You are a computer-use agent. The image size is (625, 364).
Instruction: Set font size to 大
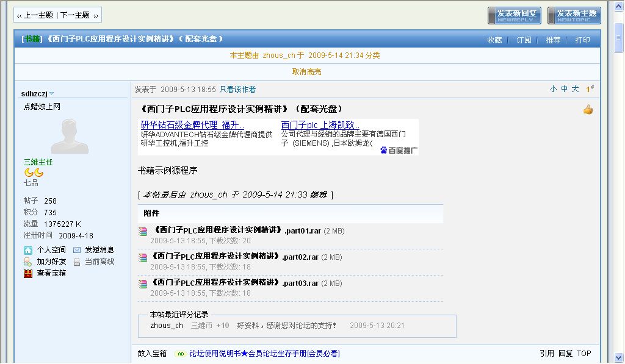tap(575, 89)
